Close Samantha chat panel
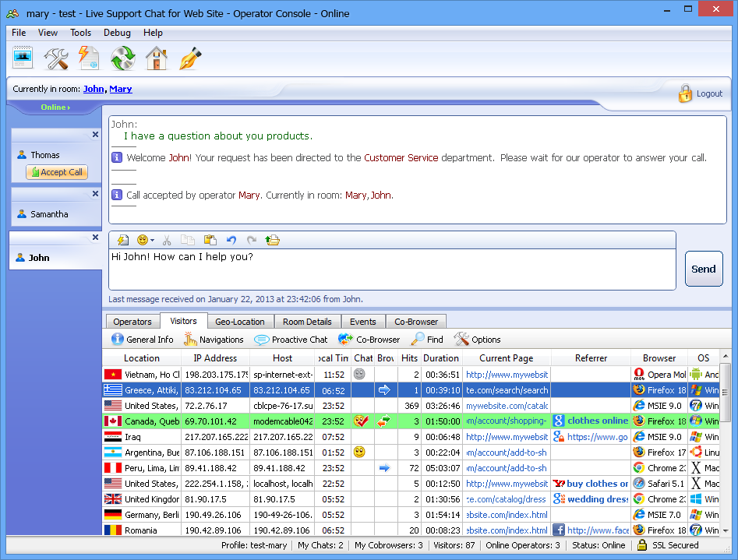738x560 pixels. (95, 194)
